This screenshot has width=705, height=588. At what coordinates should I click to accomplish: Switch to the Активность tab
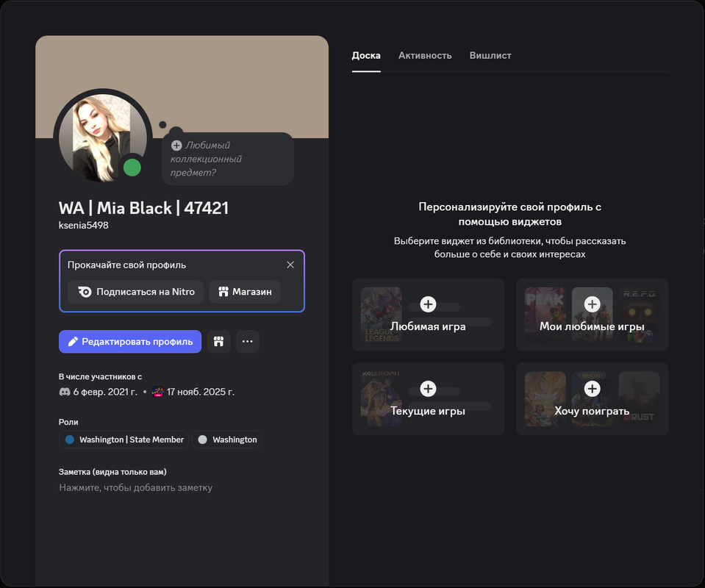tap(425, 56)
